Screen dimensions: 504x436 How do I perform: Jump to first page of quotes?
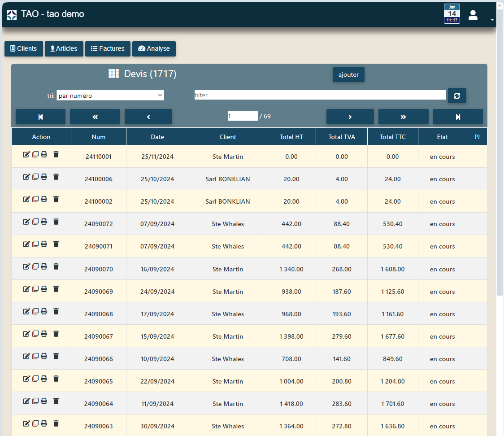40,117
